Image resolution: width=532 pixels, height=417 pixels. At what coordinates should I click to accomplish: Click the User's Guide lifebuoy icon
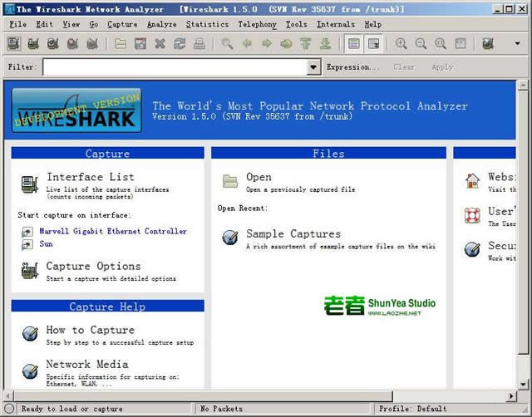pos(472,215)
